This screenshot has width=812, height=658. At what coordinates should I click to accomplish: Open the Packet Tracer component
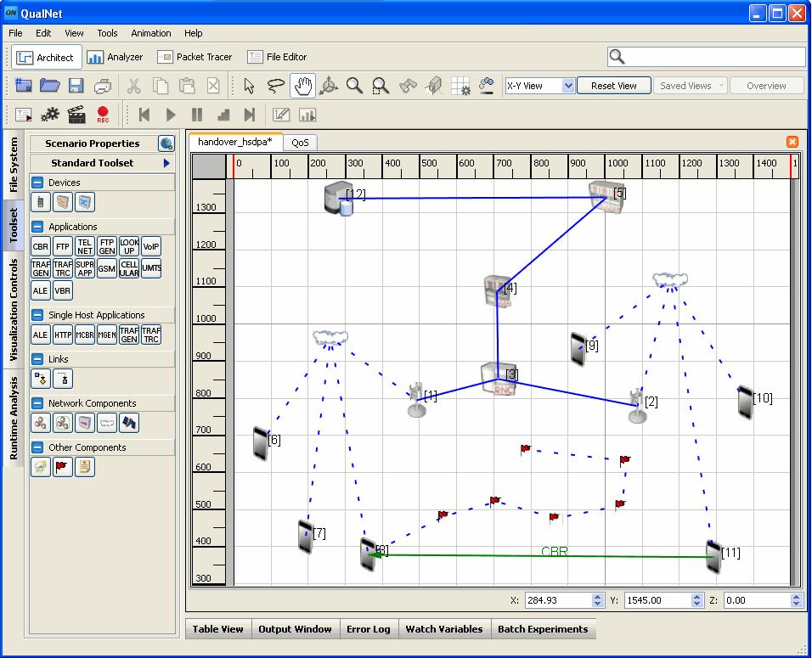[195, 57]
